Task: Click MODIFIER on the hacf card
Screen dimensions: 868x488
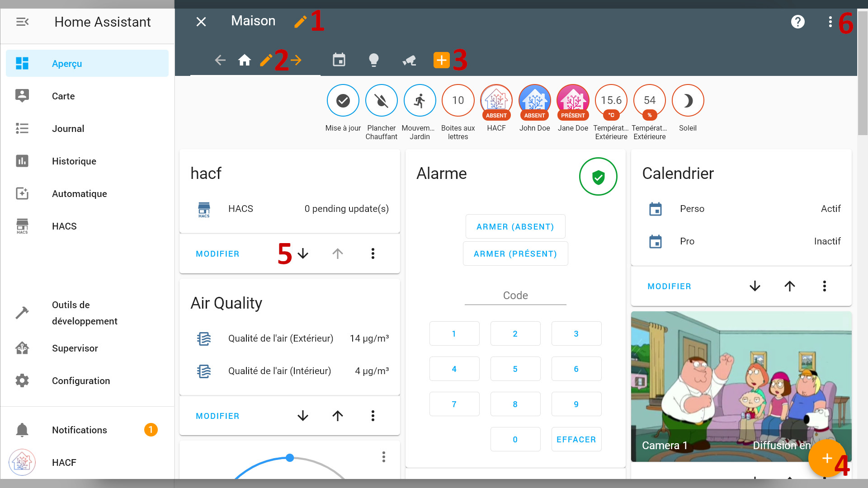Action: (217, 254)
